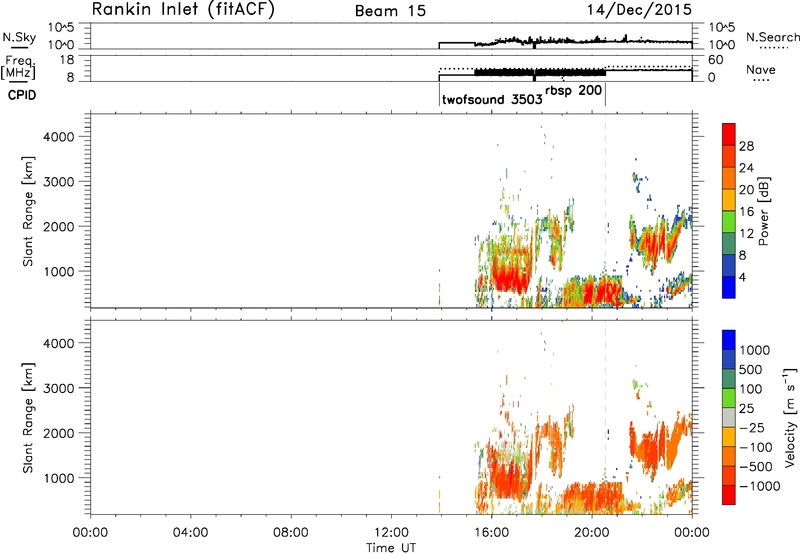
Task: Click the '16:00' time axis label
Action: click(x=491, y=533)
